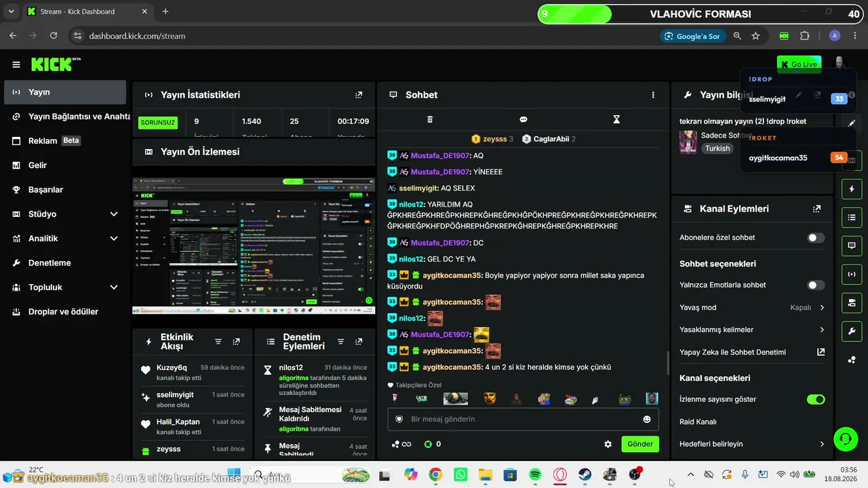Open Reklam Beta page
The height and width of the screenshot is (488, 868).
65,141
